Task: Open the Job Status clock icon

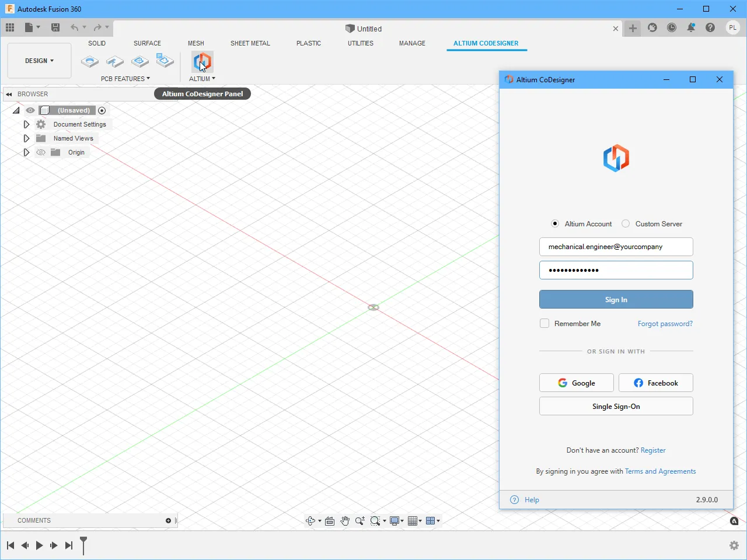Action: (672, 27)
